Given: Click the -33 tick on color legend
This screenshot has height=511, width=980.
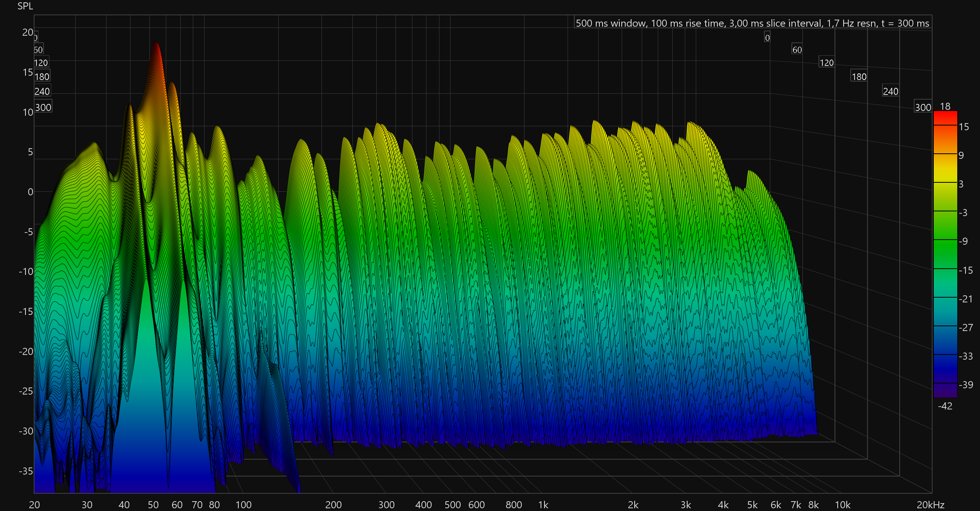Looking at the screenshot, I should tap(966, 356).
